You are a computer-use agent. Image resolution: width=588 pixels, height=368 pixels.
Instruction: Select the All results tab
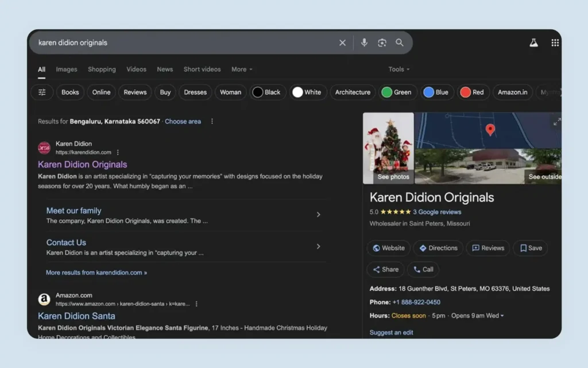click(41, 69)
